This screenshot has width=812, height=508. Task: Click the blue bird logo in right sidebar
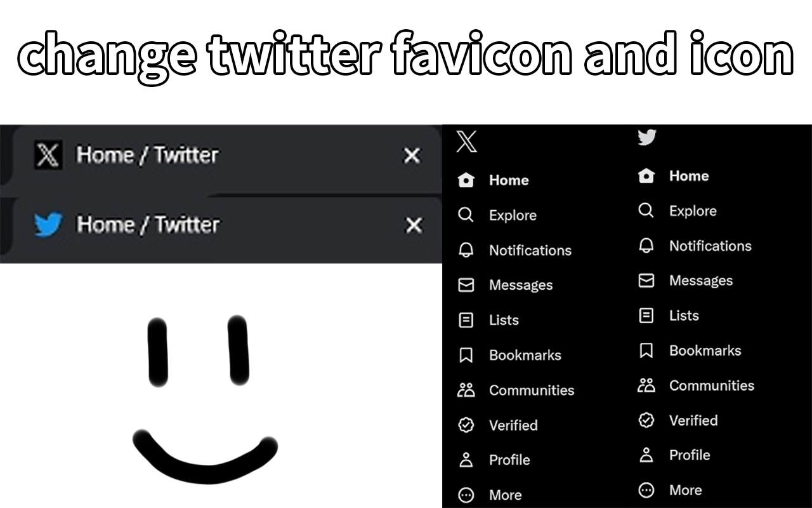click(646, 137)
